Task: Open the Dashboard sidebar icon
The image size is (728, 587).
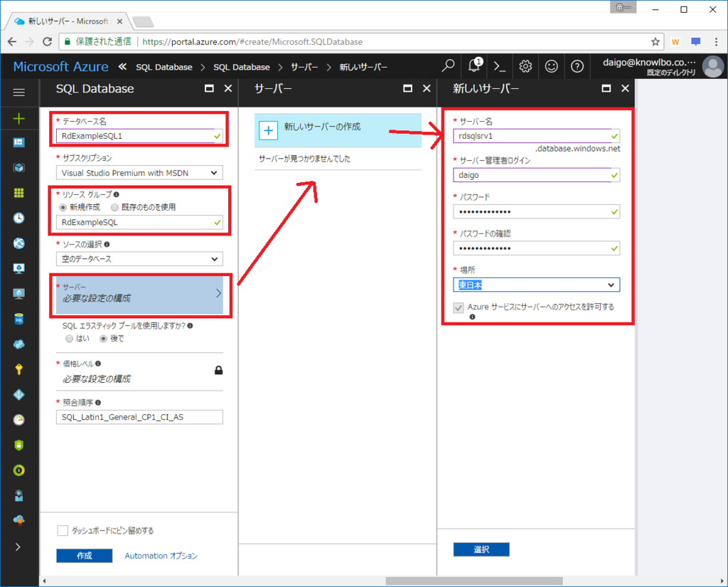Action: pyautogui.click(x=19, y=143)
